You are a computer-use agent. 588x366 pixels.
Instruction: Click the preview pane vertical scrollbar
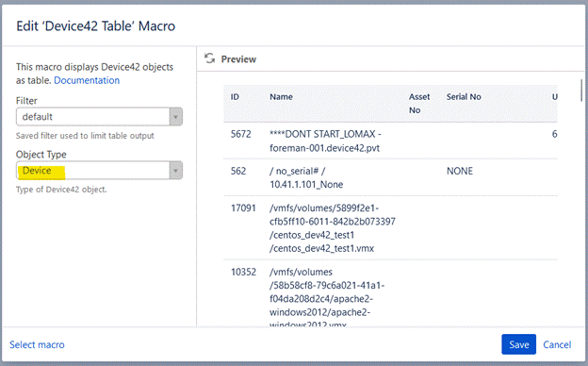(x=581, y=91)
